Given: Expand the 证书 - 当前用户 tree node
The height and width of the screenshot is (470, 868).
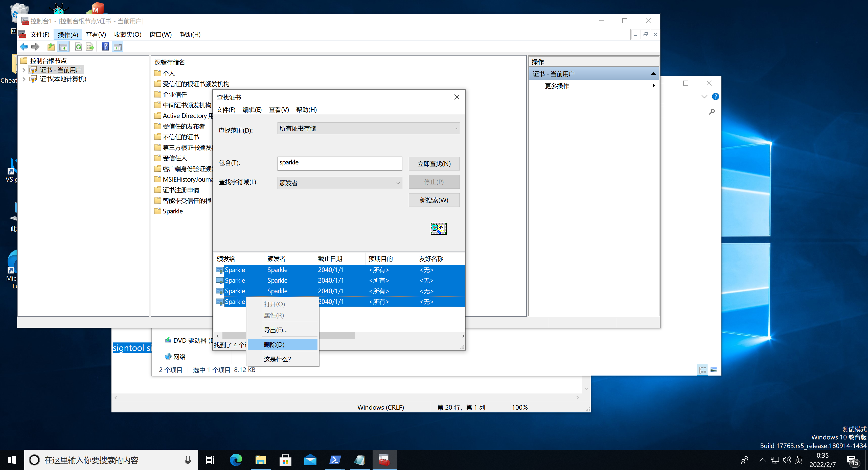Looking at the screenshot, I should click(24, 70).
